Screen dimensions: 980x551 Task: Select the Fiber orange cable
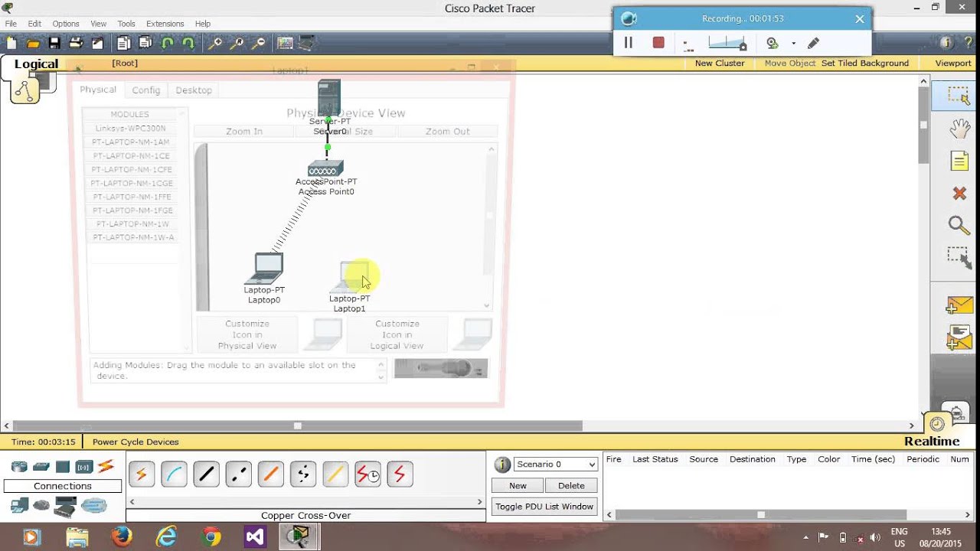[270, 474]
